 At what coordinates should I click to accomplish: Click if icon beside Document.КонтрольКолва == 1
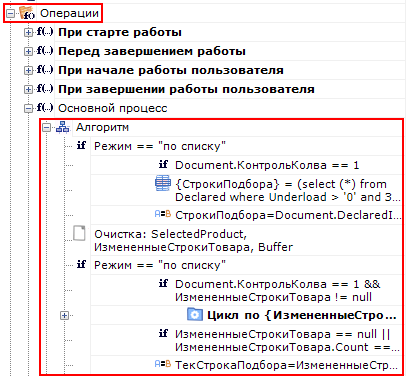(x=163, y=165)
